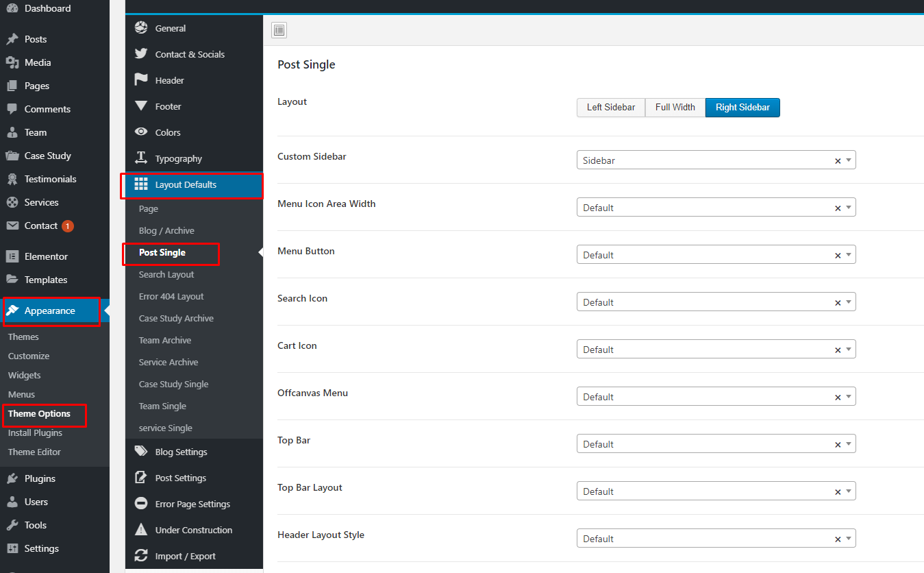The height and width of the screenshot is (573, 924).
Task: Select Team Single subsection
Action: pyautogui.click(x=162, y=406)
